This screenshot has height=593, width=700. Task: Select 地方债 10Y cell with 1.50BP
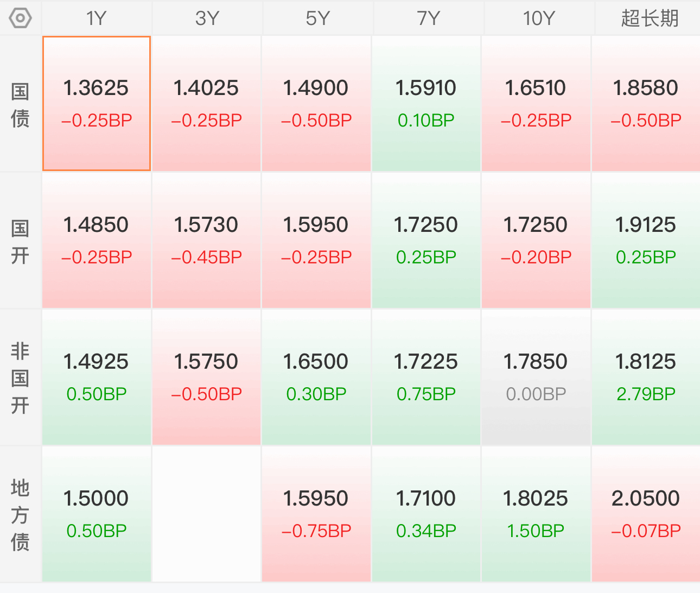tap(536, 514)
